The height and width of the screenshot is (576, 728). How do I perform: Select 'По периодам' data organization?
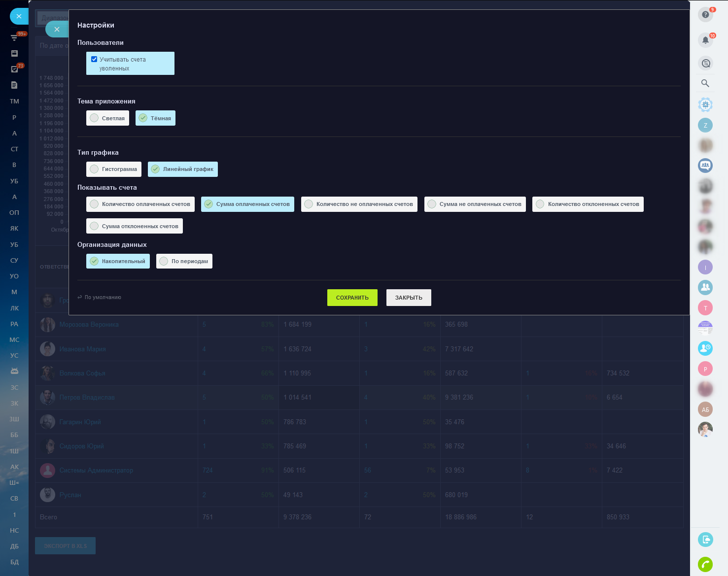pos(184,261)
